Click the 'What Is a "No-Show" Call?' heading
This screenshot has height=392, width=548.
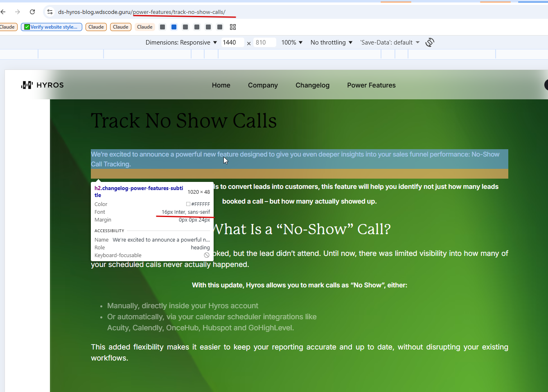pyautogui.click(x=302, y=229)
